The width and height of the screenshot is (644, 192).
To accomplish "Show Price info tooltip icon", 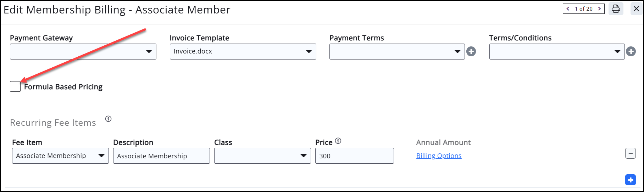I will [338, 141].
